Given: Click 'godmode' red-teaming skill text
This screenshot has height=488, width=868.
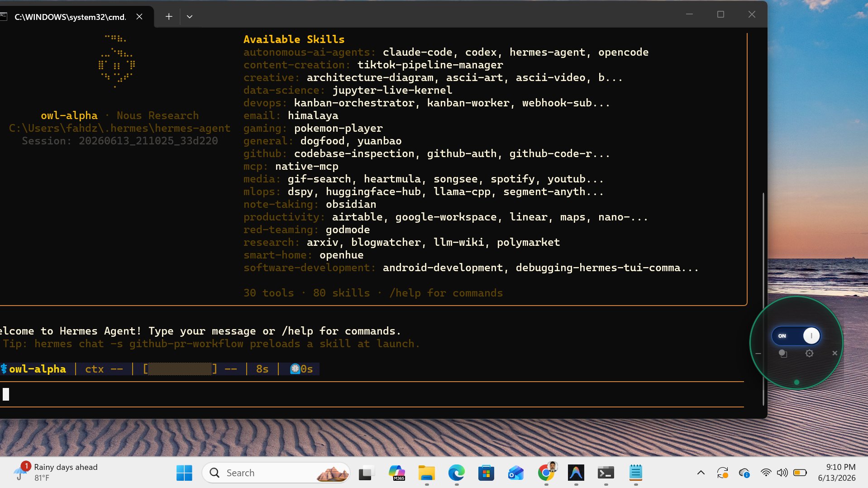Looking at the screenshot, I should coord(348,230).
